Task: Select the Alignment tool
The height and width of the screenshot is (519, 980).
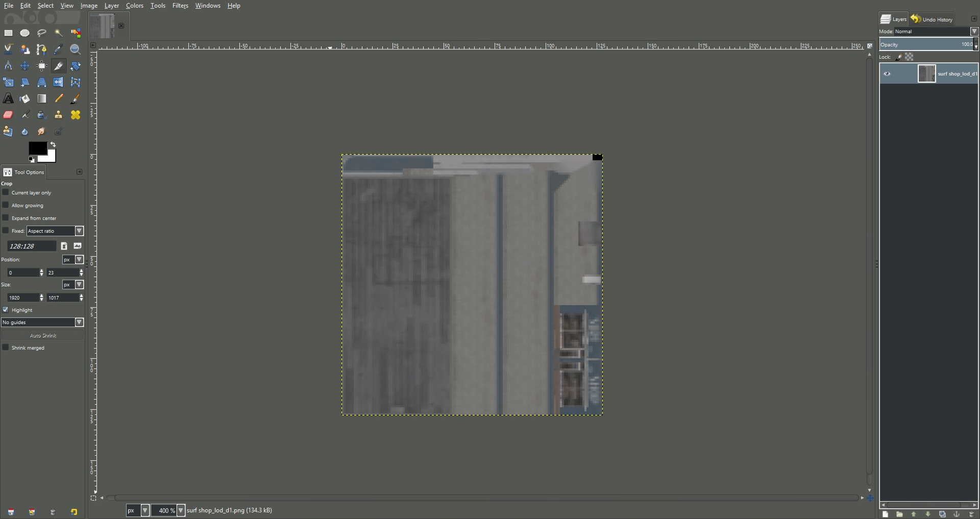Action: click(42, 66)
